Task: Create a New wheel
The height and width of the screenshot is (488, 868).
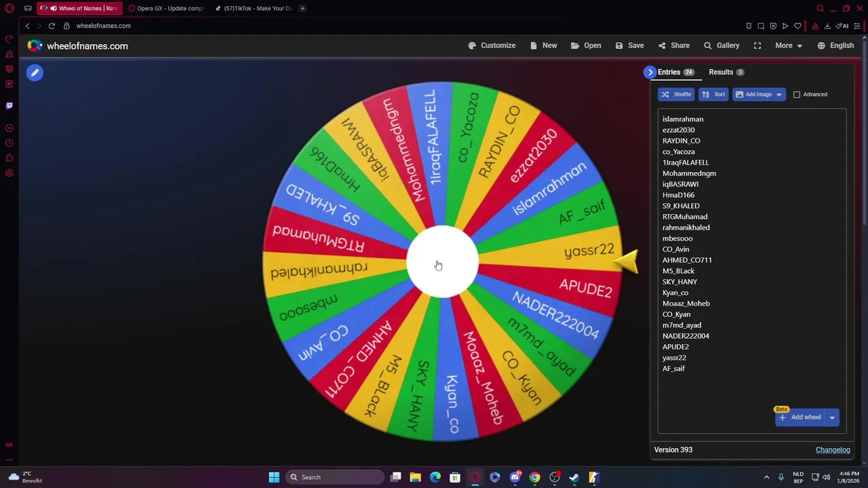Action: (x=543, y=45)
